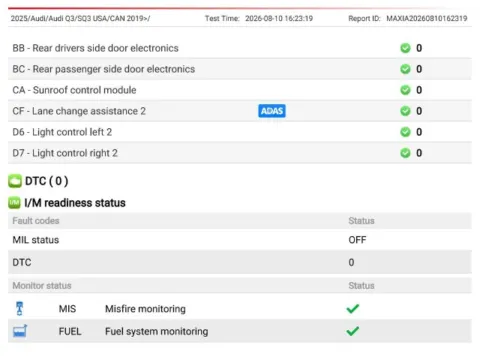The width and height of the screenshot is (480, 360).
Task: Click the Misfire monitoring piston icon
Action: click(x=20, y=308)
